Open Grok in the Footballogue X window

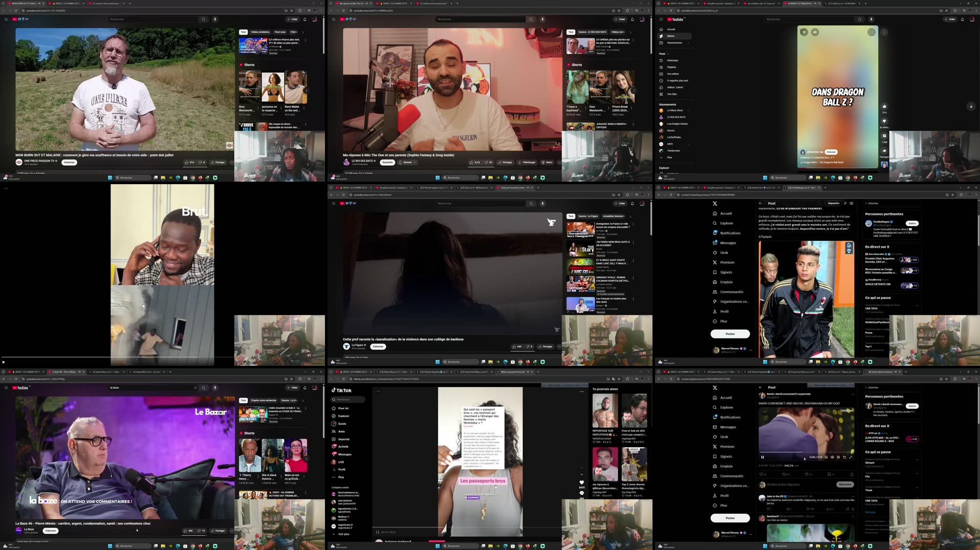coord(721,253)
